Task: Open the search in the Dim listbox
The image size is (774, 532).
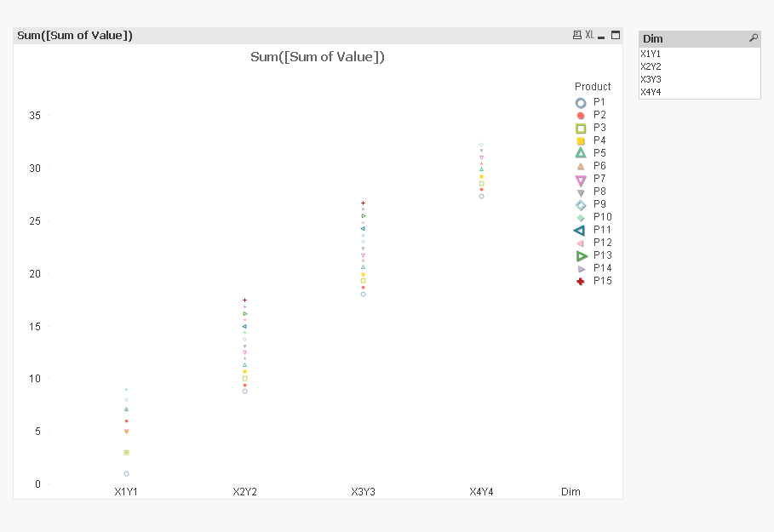Action: 753,38
